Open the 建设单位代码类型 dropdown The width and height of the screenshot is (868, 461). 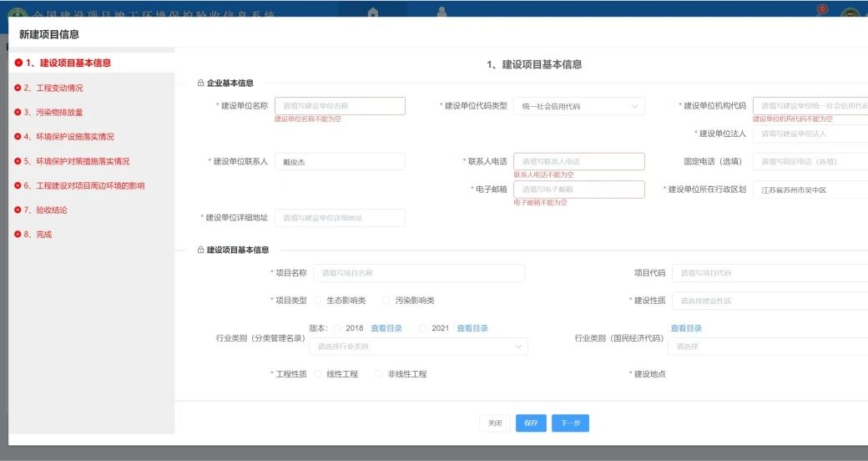(578, 107)
